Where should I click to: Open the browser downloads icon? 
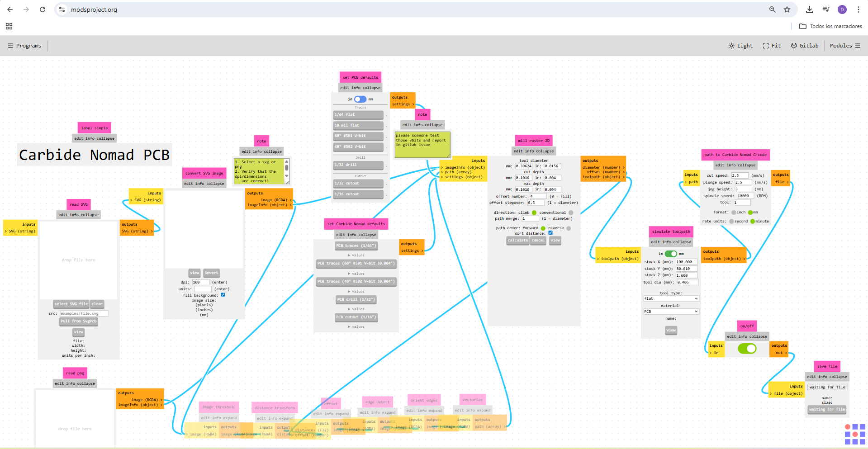pos(810,9)
